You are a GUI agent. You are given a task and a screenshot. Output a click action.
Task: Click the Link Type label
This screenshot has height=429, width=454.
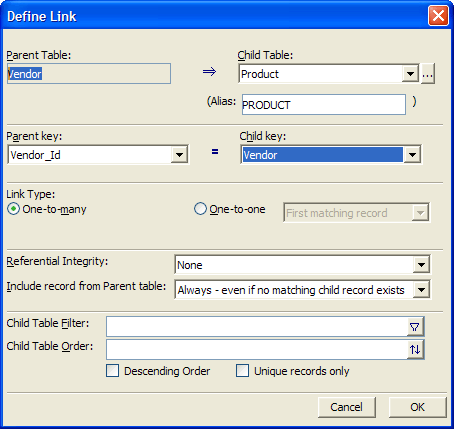tap(31, 194)
